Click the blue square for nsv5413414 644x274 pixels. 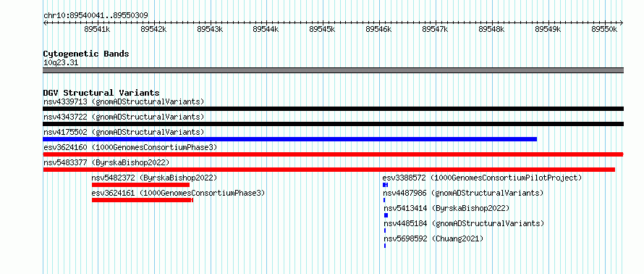point(386,215)
